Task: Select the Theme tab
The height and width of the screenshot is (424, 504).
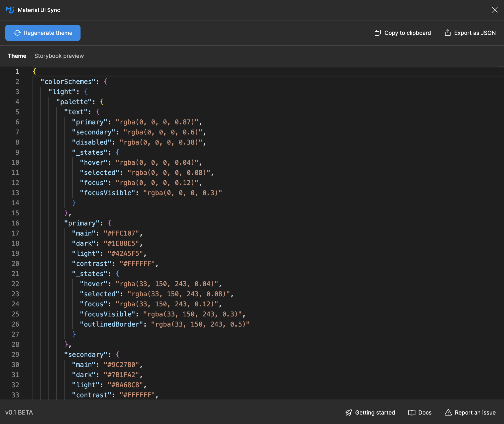Action: click(17, 56)
